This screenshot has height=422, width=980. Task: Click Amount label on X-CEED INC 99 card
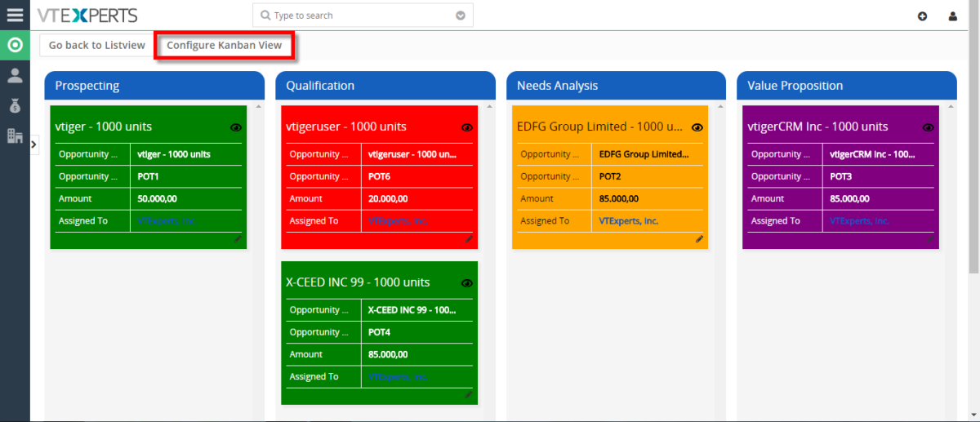306,354
